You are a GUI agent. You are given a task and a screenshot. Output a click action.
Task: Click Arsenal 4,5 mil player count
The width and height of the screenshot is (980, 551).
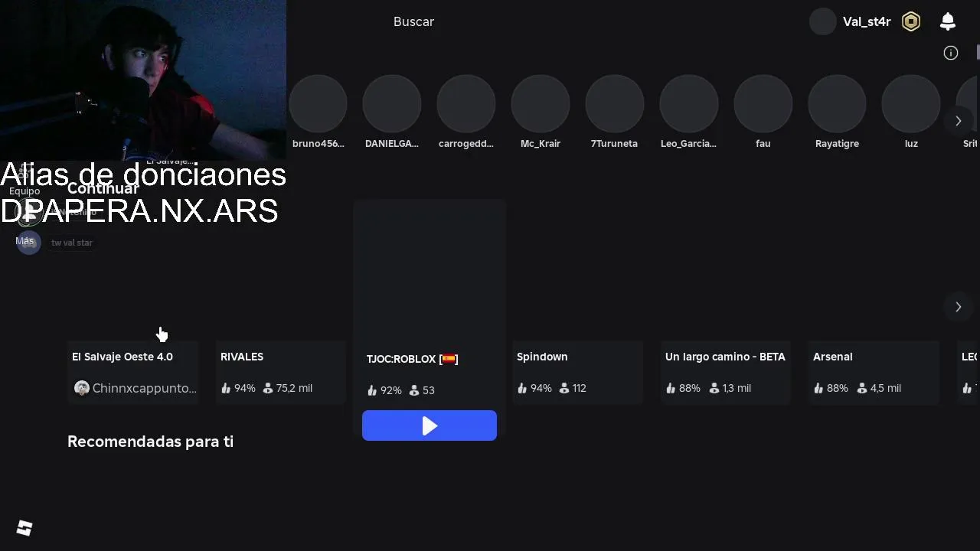879,388
